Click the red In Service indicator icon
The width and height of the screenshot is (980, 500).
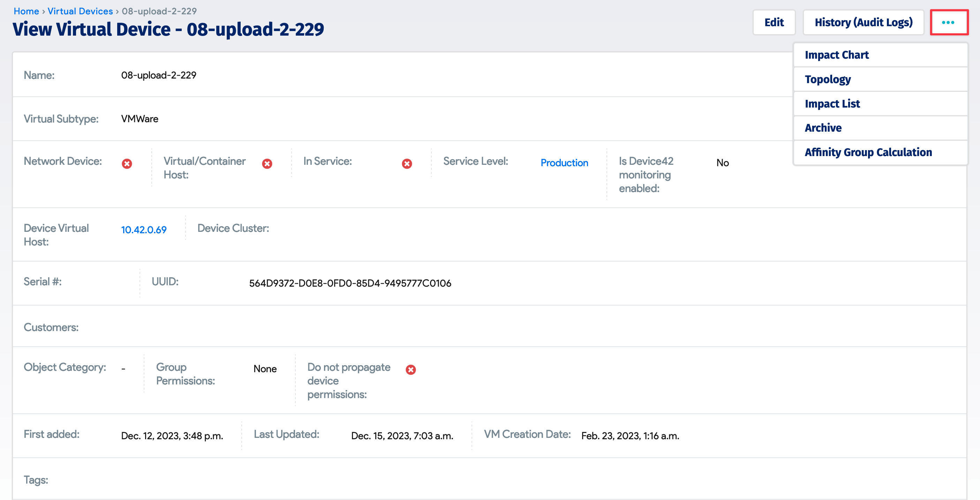click(407, 163)
